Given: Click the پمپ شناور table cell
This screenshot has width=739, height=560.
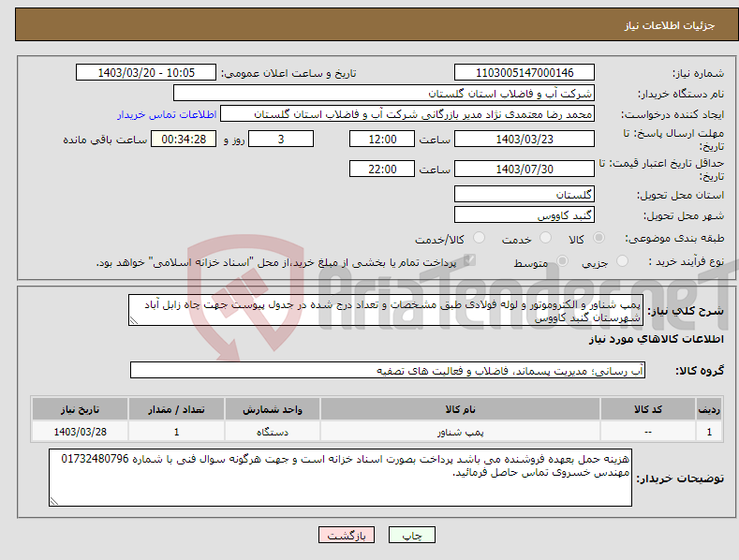Looking at the screenshot, I should coord(460,432).
